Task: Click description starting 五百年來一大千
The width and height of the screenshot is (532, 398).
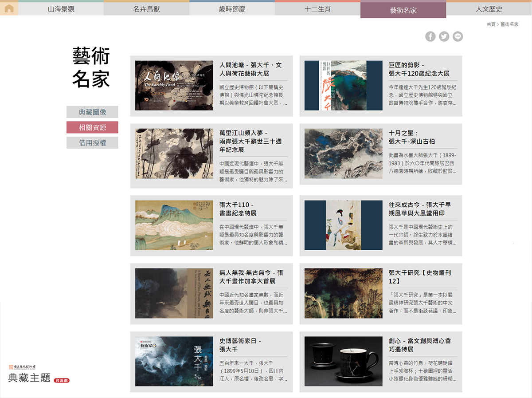Action: click(253, 370)
